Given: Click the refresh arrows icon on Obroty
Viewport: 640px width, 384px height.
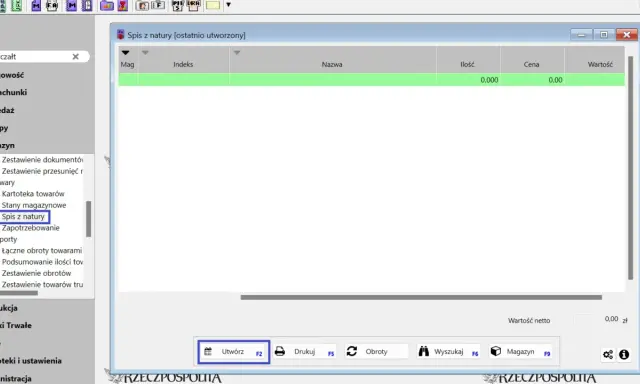Looking at the screenshot, I should 352,351.
